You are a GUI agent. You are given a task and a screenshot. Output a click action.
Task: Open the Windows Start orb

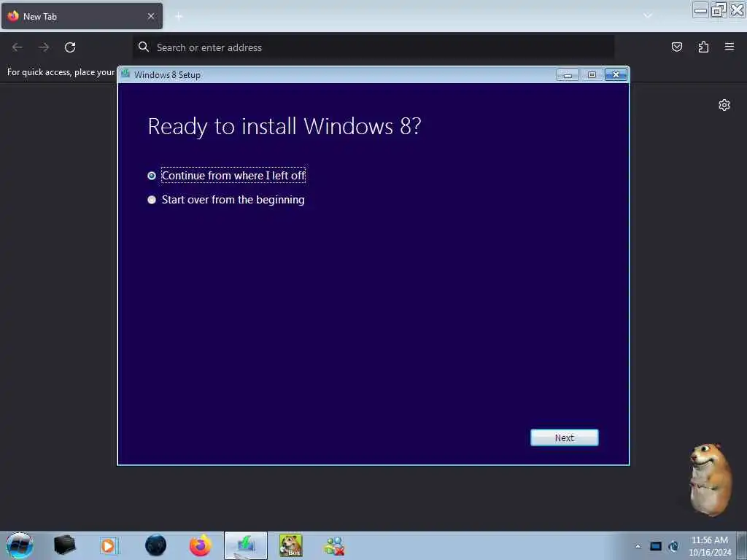point(20,545)
